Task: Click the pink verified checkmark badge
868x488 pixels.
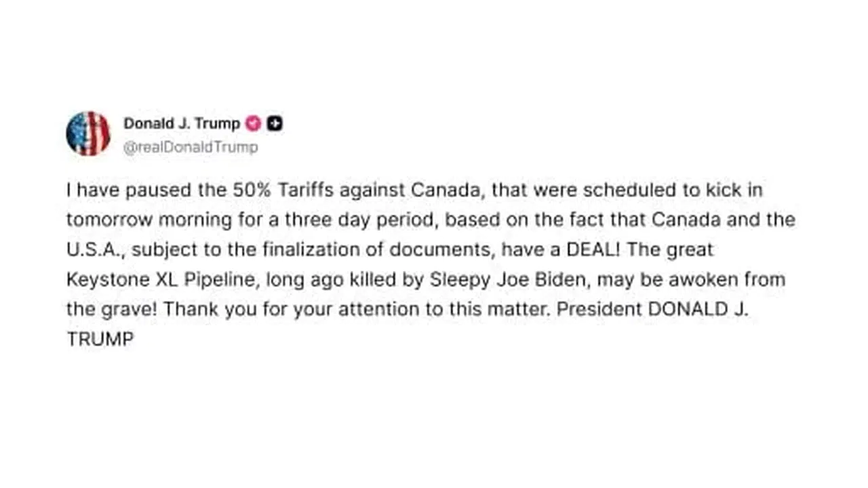Action: (x=253, y=123)
